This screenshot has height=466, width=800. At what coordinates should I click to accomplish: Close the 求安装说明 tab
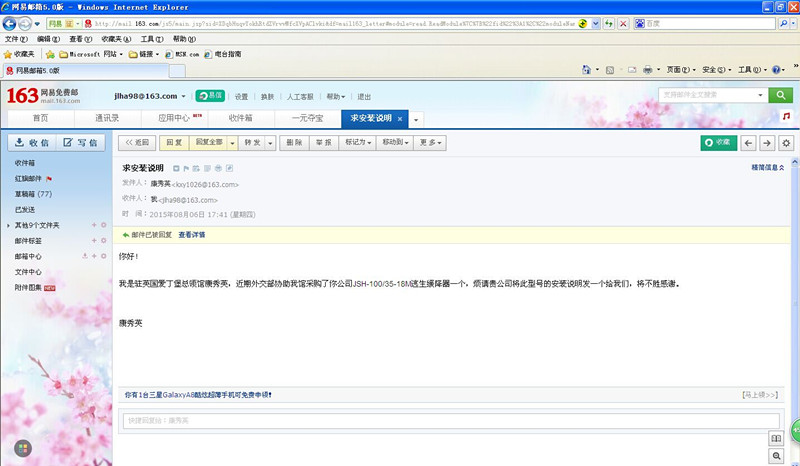pos(400,118)
